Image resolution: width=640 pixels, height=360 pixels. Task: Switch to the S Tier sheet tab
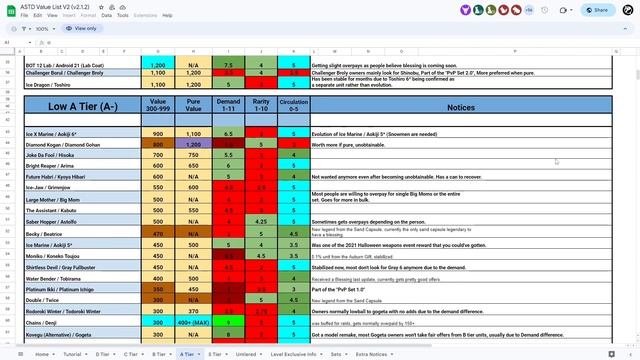tap(215, 354)
